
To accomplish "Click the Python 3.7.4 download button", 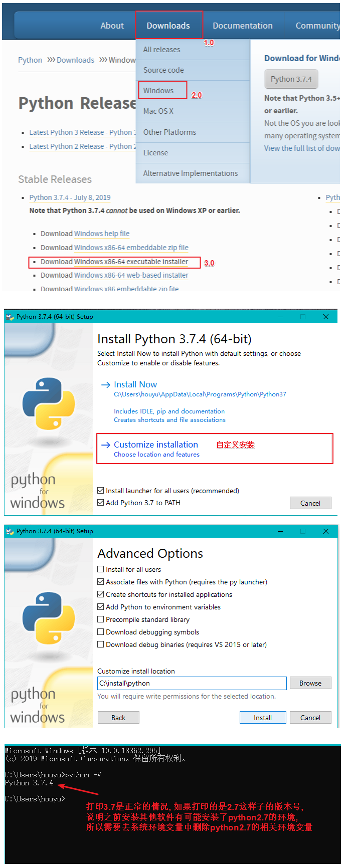I will pos(291,79).
